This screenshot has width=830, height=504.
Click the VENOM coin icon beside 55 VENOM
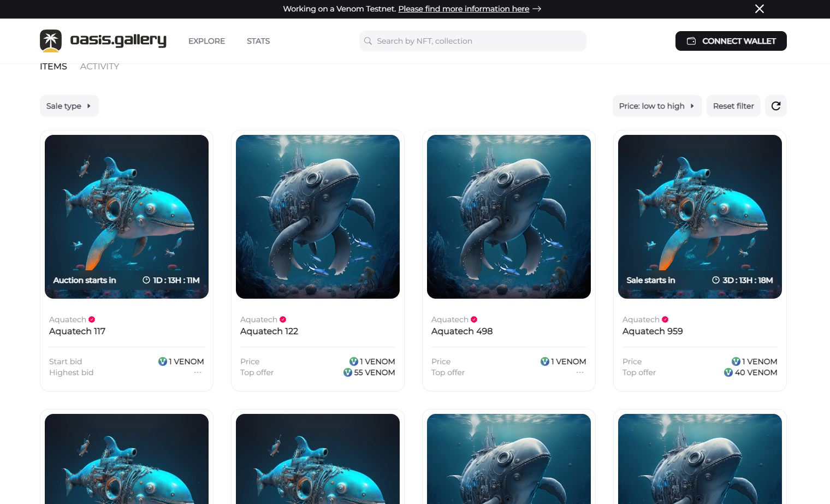(x=348, y=372)
